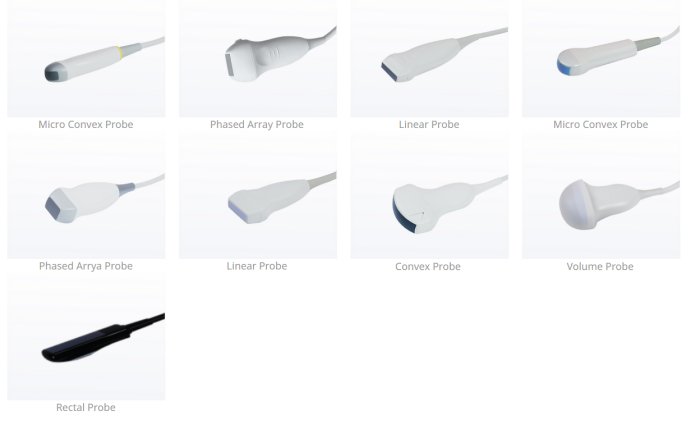Select the Phased Array Probe product image

tap(258, 58)
